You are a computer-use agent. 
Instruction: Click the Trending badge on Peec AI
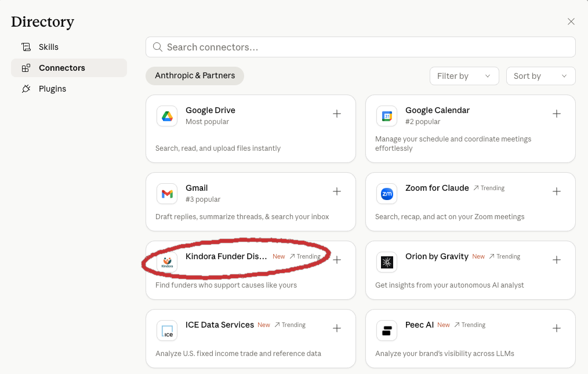(470, 325)
